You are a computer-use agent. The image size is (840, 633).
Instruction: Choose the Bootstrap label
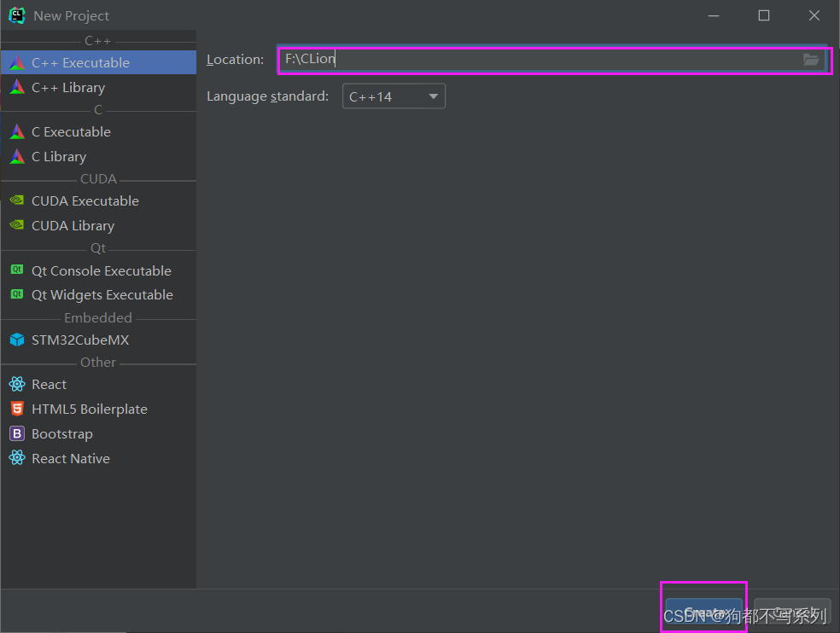click(x=62, y=433)
